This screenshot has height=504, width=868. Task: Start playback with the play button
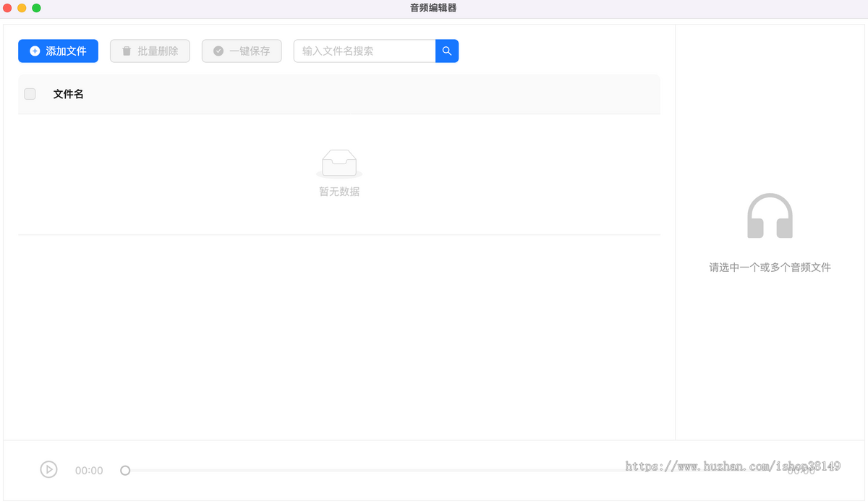click(48, 470)
